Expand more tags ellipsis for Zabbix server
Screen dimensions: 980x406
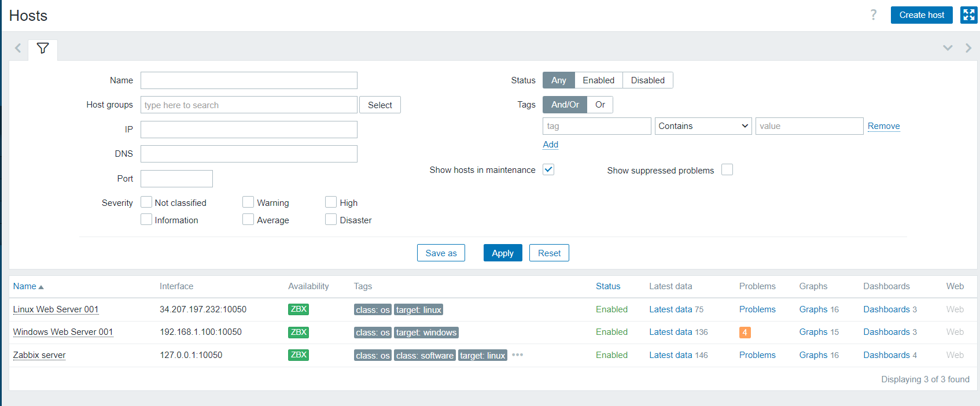[x=517, y=355]
